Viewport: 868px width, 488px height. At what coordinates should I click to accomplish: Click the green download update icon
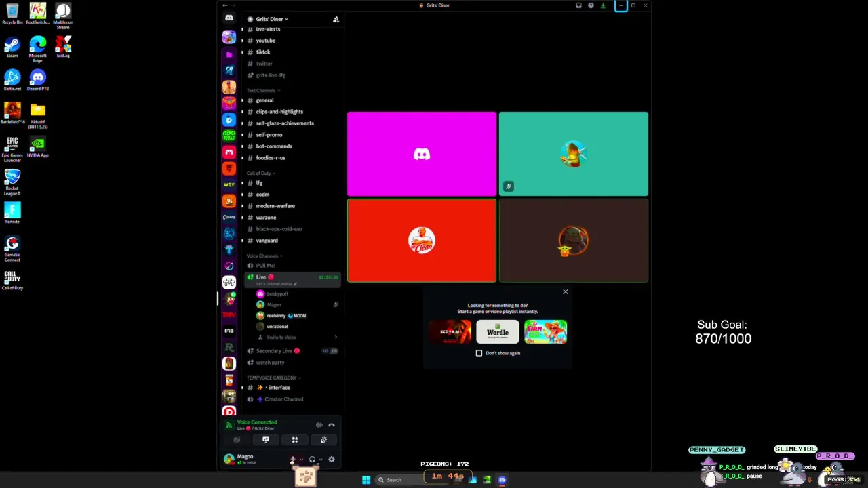(x=603, y=5)
